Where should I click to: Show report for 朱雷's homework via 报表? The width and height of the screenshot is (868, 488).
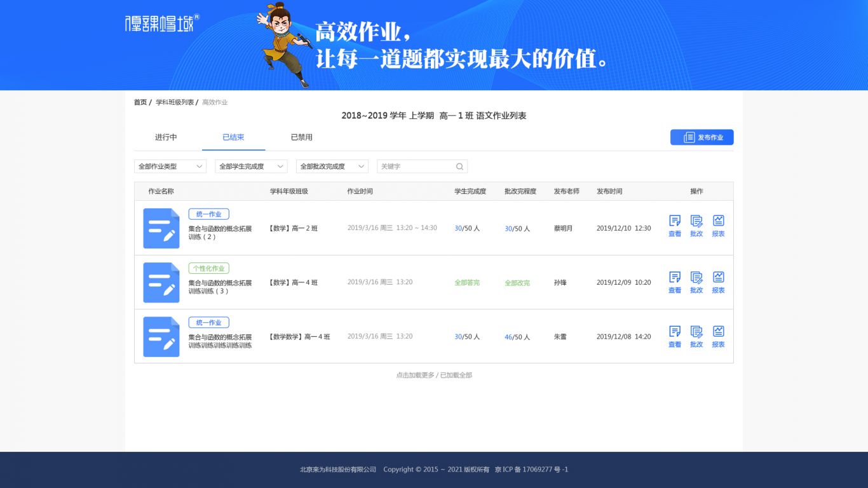click(718, 331)
